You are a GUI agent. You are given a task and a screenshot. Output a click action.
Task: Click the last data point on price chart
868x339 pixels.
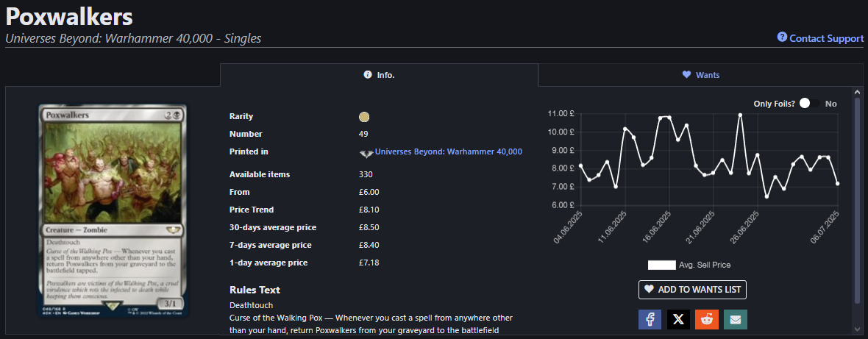[x=837, y=183]
